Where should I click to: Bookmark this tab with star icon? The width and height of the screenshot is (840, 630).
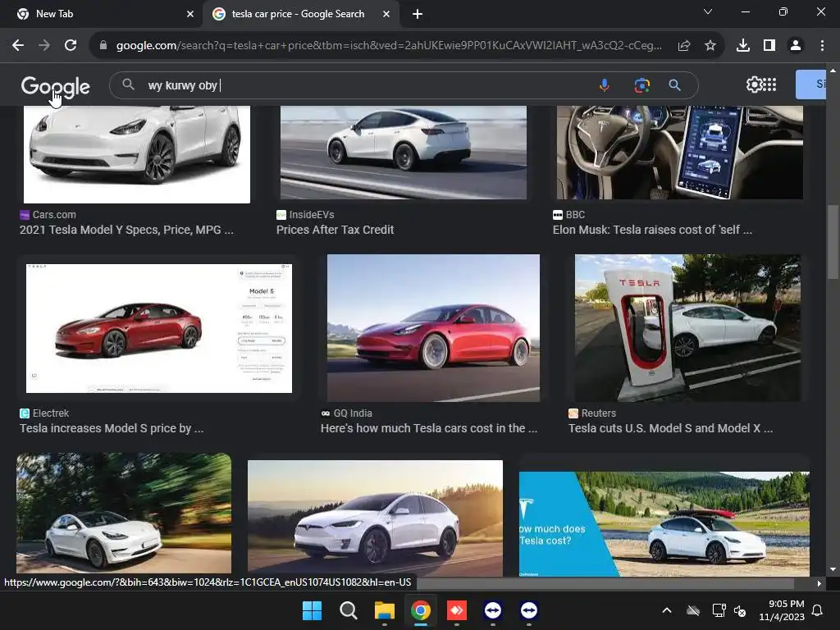[710, 46]
